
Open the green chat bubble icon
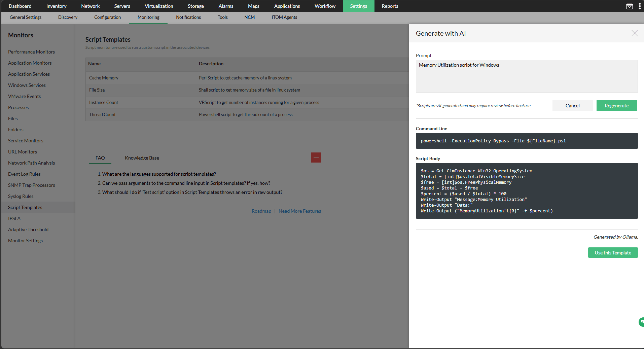pos(641,322)
